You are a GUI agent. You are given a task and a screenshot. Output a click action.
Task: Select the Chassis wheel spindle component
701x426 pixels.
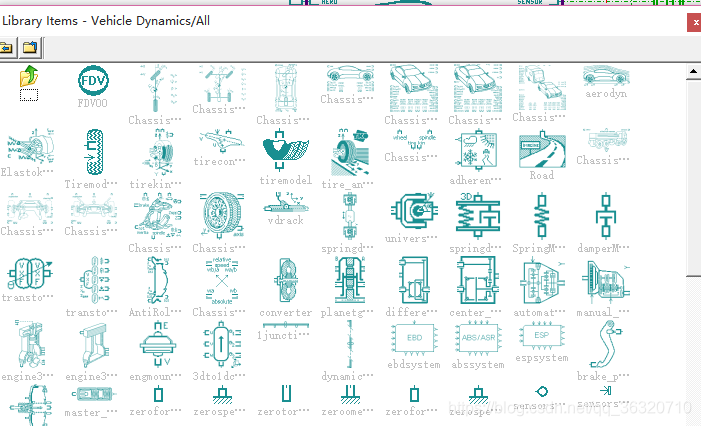click(414, 138)
